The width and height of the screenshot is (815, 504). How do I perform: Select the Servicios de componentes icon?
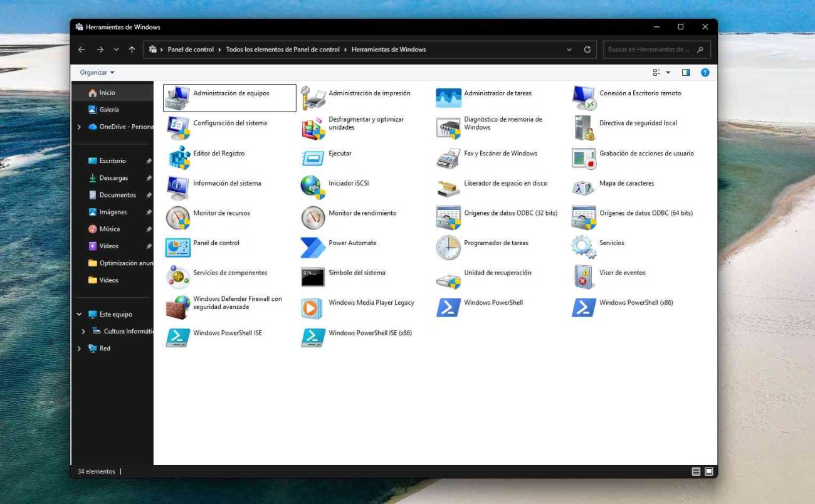(178, 277)
